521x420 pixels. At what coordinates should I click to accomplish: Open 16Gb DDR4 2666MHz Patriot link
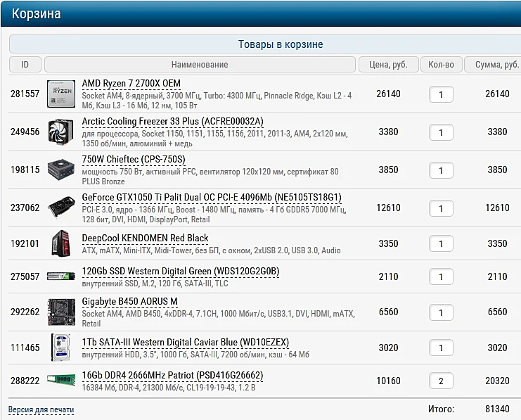172,375
